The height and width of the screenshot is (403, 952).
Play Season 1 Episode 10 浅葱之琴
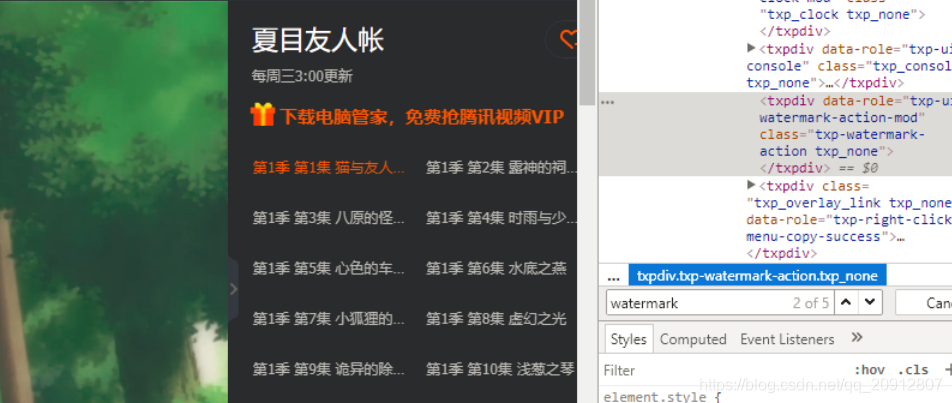coord(500,368)
